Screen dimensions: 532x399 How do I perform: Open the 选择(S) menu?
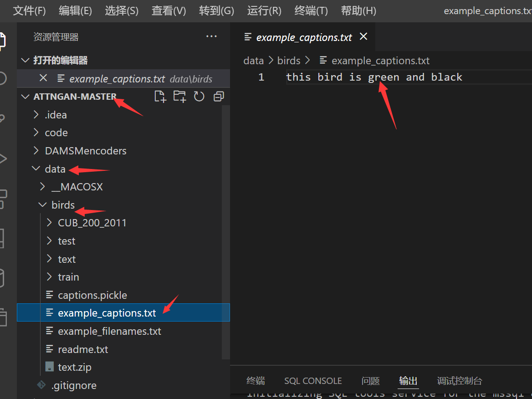pos(122,11)
